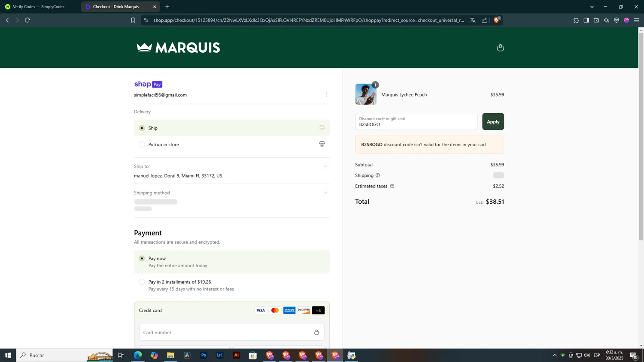This screenshot has height=362, width=644.
Task: Open the notification center icon
Action: coord(634,355)
